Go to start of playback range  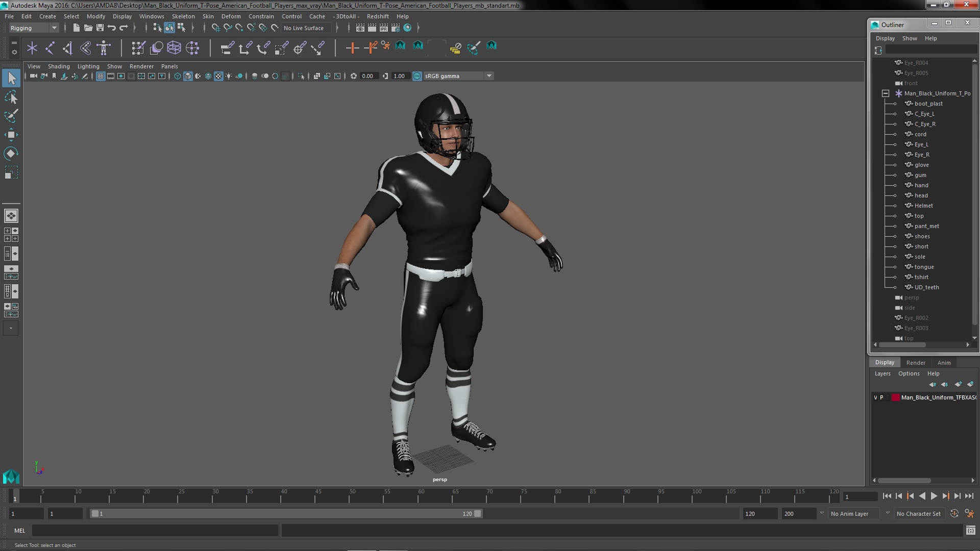887,496
